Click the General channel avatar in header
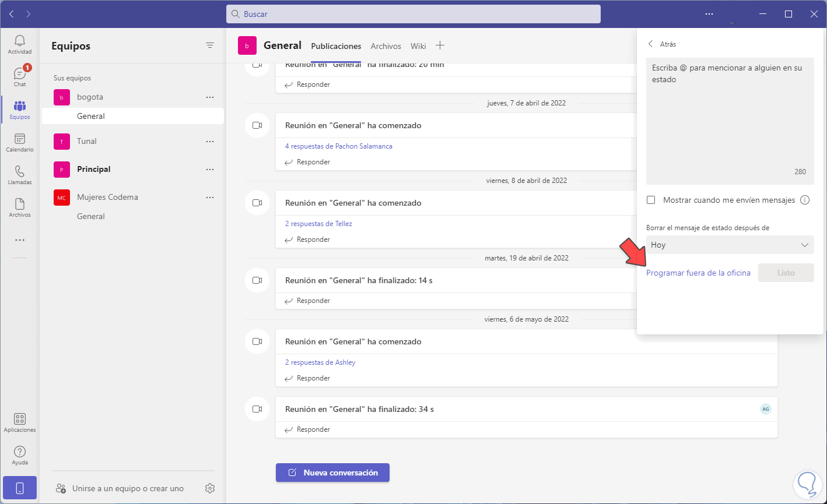Screen dimensions: 827x504 pyautogui.click(x=247, y=45)
